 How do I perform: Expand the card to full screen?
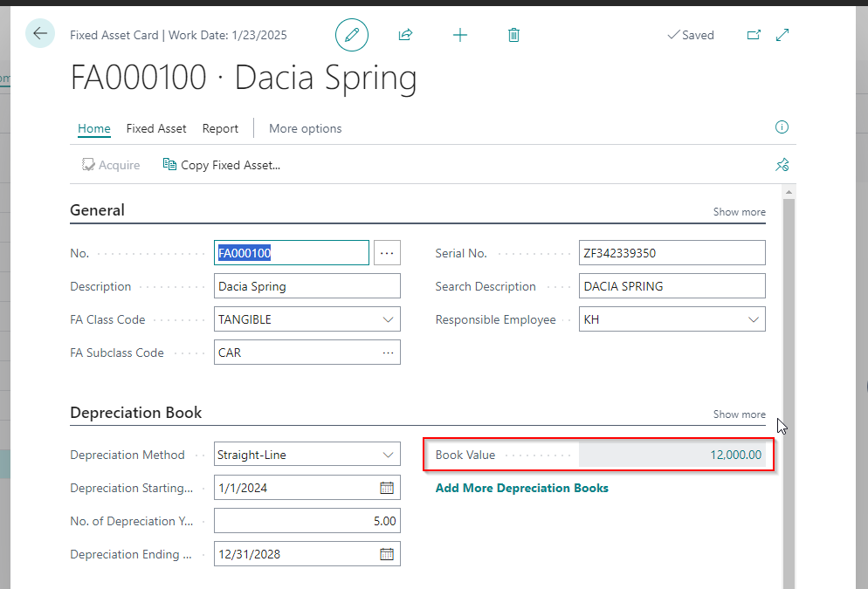click(782, 35)
